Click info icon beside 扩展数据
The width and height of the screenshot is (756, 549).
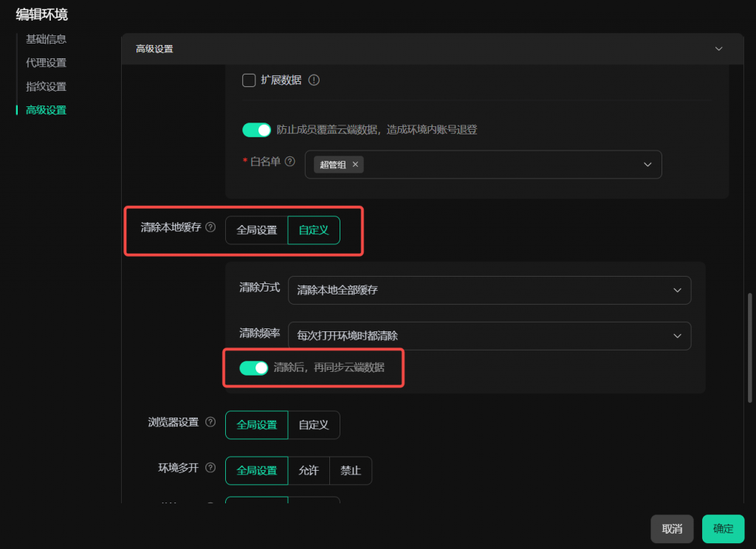point(314,80)
